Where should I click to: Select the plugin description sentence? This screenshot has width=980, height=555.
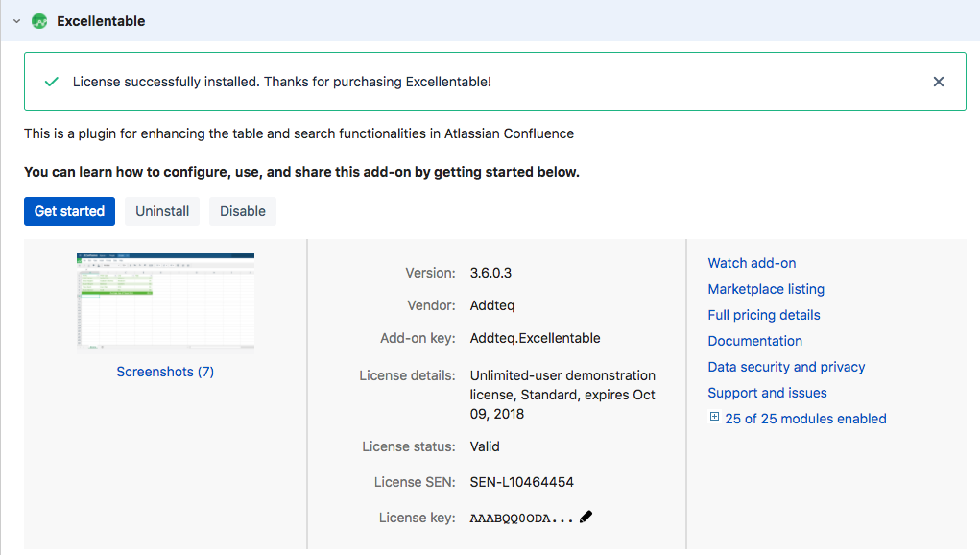[299, 133]
